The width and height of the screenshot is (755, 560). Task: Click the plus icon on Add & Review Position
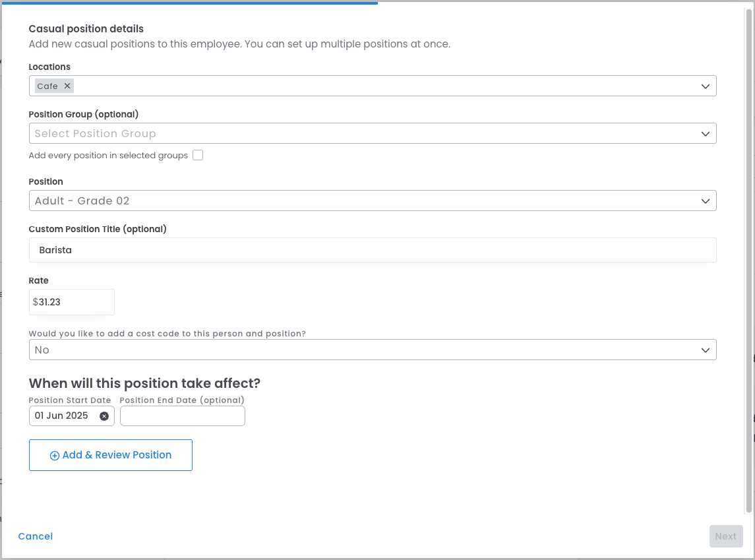55,456
